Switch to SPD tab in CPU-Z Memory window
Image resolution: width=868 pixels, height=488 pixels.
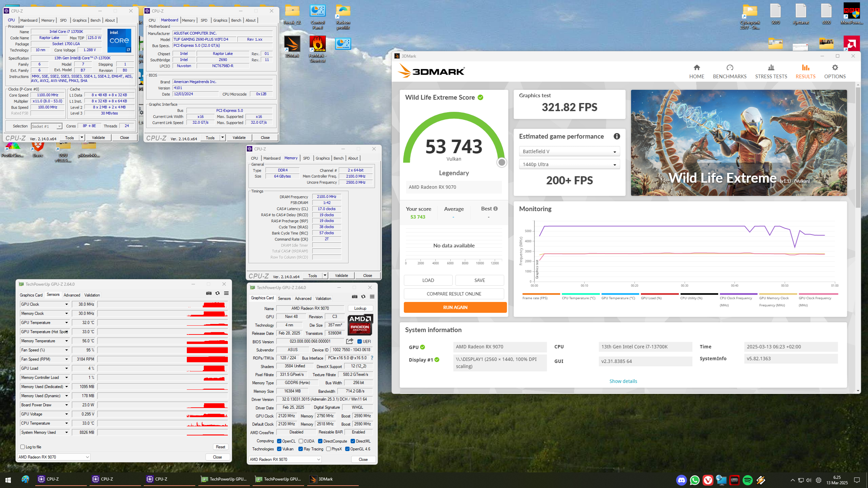tap(306, 158)
